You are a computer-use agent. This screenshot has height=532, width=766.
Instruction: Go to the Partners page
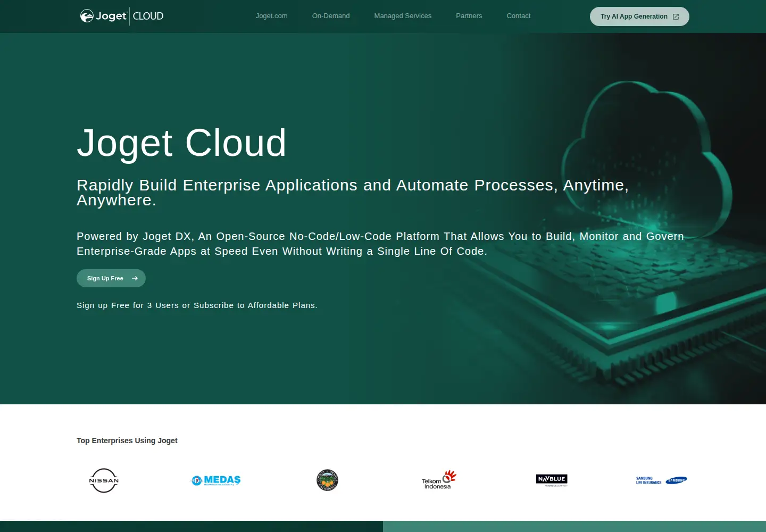(x=469, y=16)
